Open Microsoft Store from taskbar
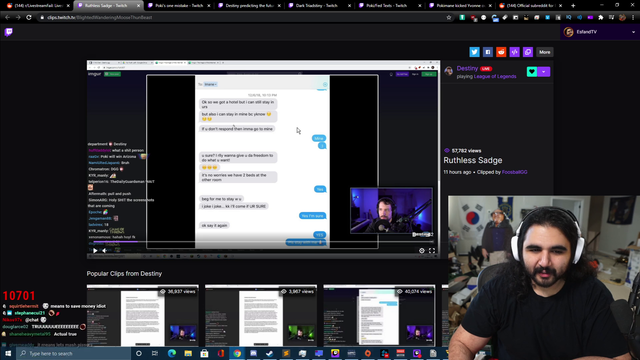The image size is (640, 360). pyautogui.click(x=204, y=353)
